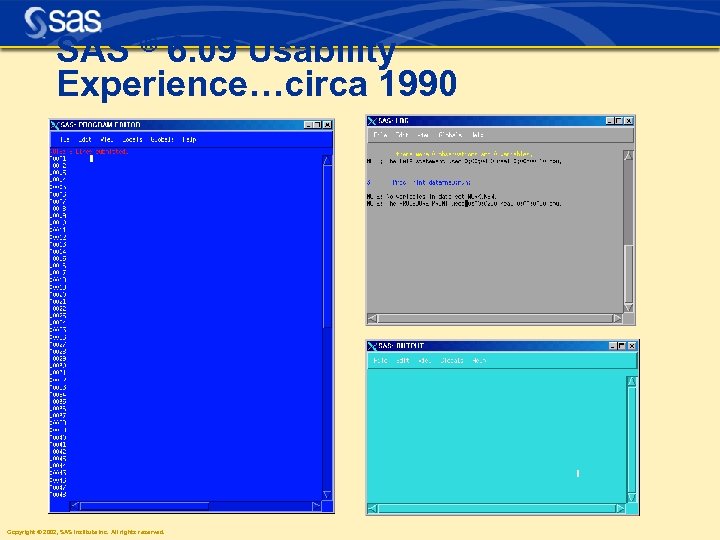This screenshot has width=720, height=540.
Task: Open Help menu in SAS Output window
Action: point(479,360)
